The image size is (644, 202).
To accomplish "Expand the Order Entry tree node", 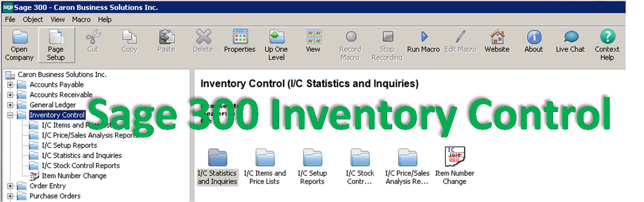I will coord(10,186).
